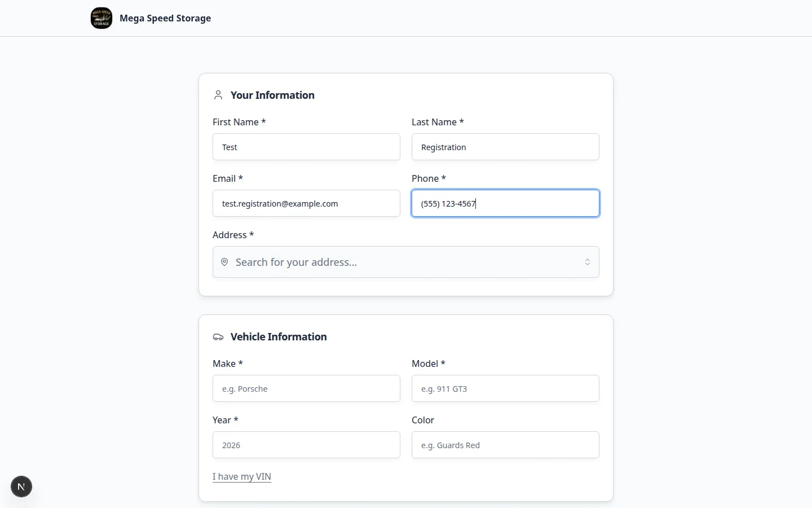Expand the address search chevron arrows
The image size is (812, 508).
(588, 262)
